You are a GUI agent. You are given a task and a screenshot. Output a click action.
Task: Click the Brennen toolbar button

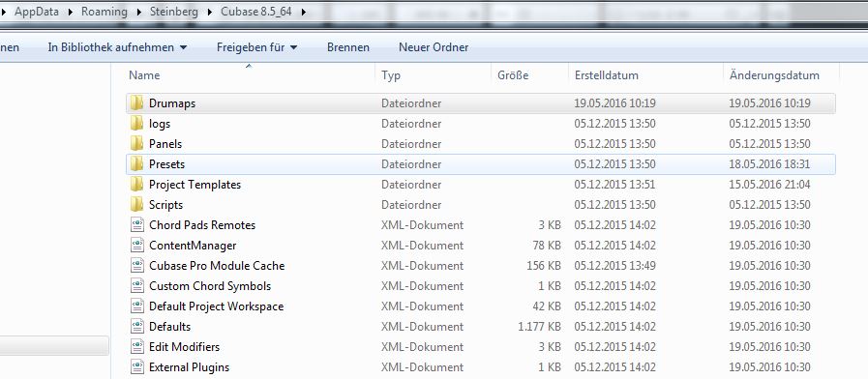(x=348, y=47)
